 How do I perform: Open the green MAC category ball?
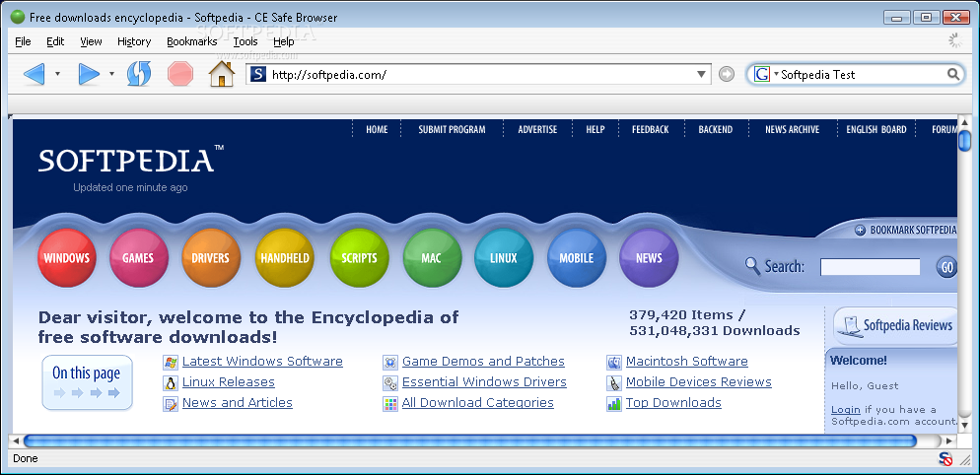432,257
